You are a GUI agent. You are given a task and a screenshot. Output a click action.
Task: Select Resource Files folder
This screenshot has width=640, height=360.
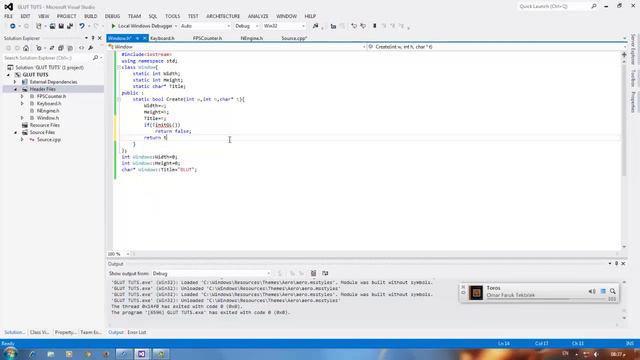click(44, 125)
